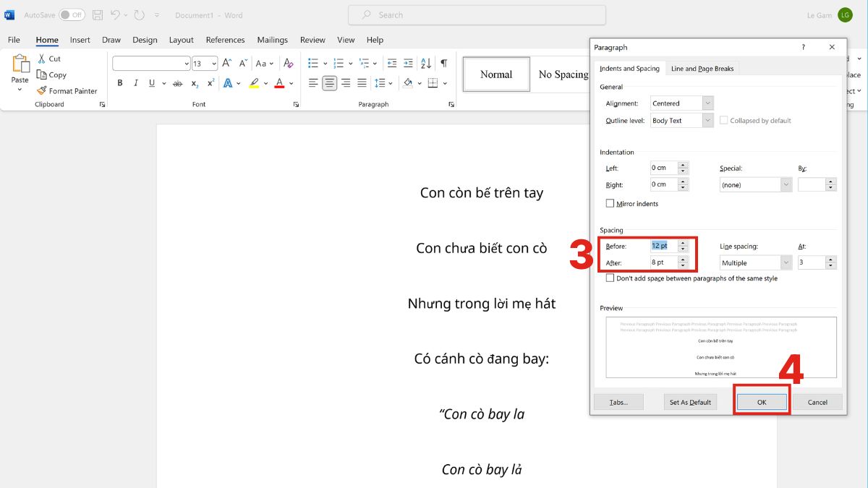The height and width of the screenshot is (488, 868).
Task: Switch to the Insert ribbon tab
Action: pos(80,40)
